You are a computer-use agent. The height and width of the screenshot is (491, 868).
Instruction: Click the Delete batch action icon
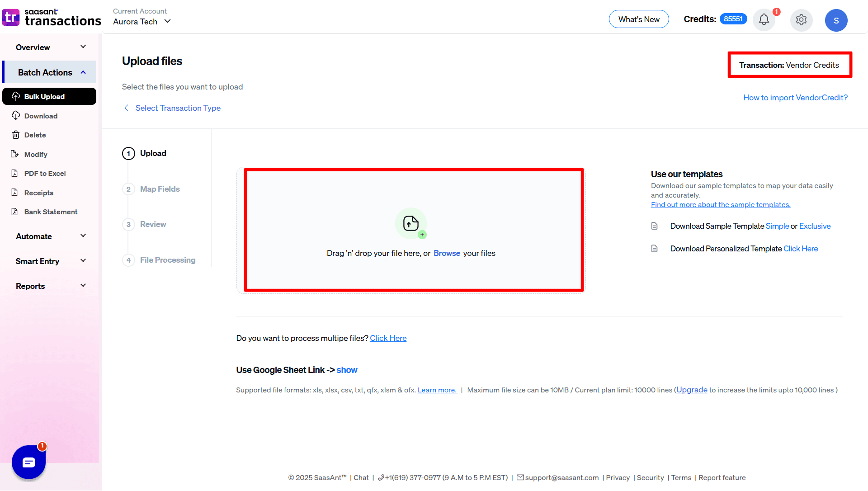16,135
